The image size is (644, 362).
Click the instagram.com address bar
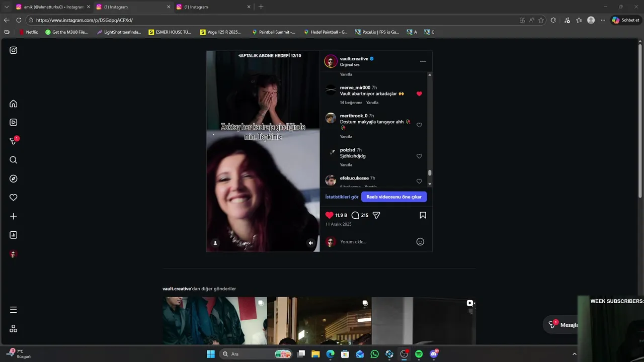(x=272, y=20)
